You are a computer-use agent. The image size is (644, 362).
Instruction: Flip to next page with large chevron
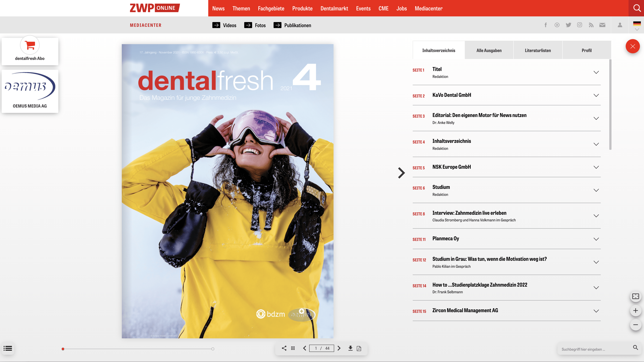pyautogui.click(x=401, y=173)
